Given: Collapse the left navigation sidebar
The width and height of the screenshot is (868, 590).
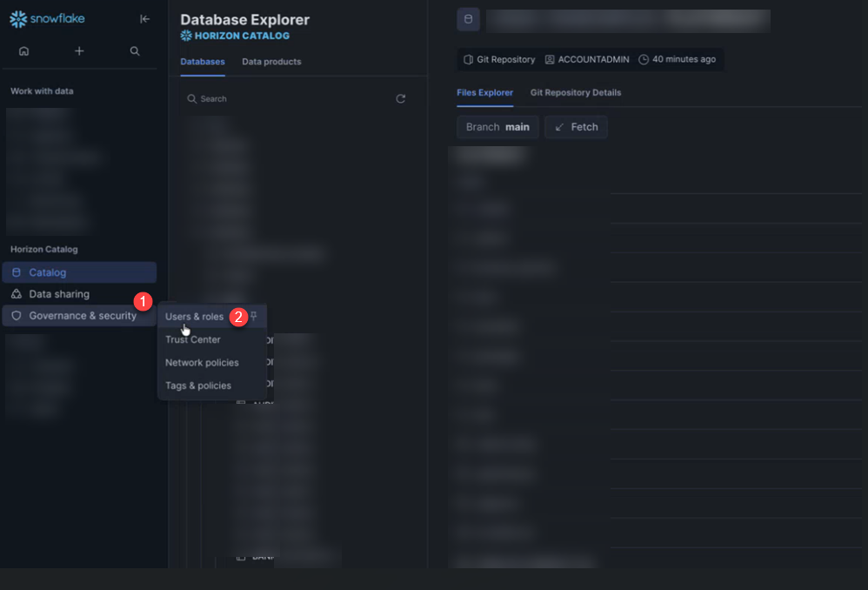Looking at the screenshot, I should tap(144, 19).
